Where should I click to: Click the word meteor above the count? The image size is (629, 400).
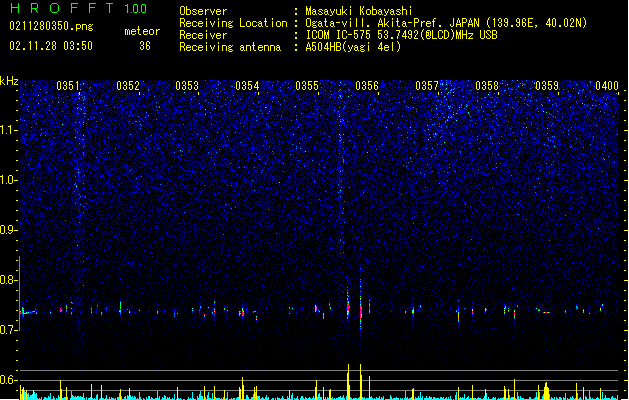[x=142, y=31]
